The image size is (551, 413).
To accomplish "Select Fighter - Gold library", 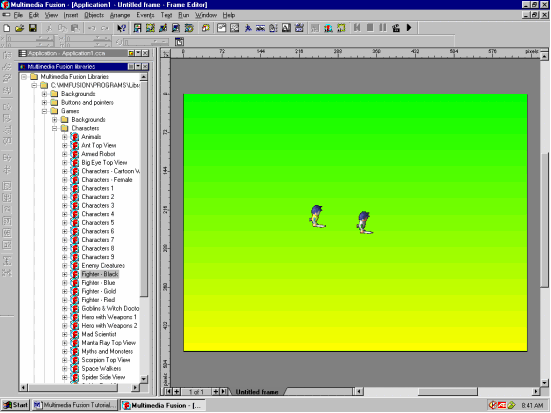I will [99, 291].
